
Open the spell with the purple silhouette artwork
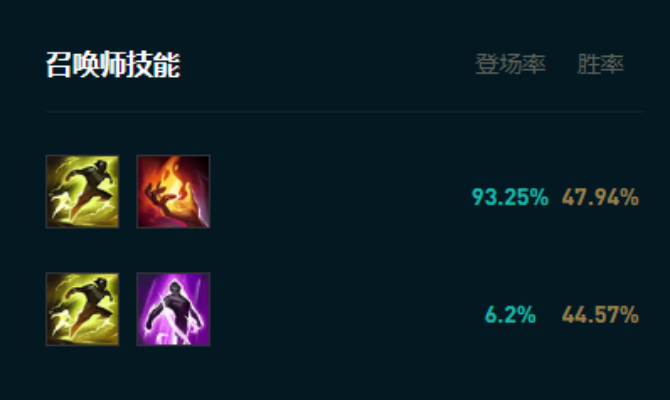[173, 309]
